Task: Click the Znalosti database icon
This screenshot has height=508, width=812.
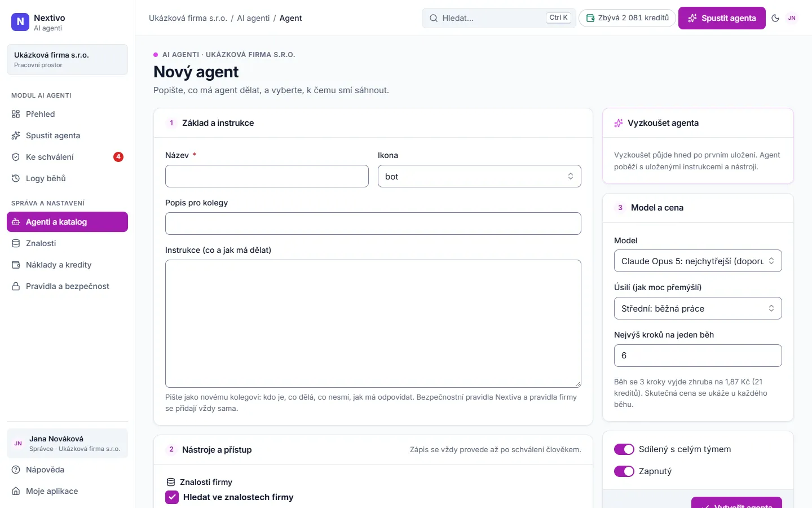Action: (16, 243)
